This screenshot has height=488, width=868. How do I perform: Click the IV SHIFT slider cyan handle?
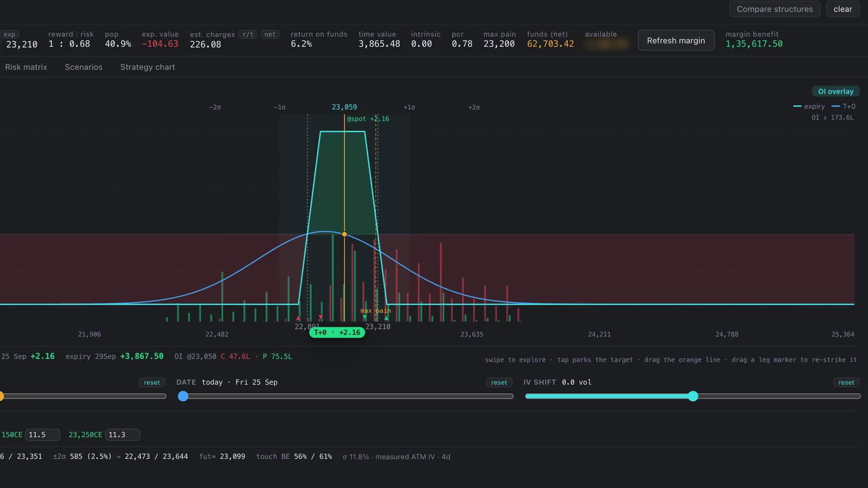coord(693,396)
